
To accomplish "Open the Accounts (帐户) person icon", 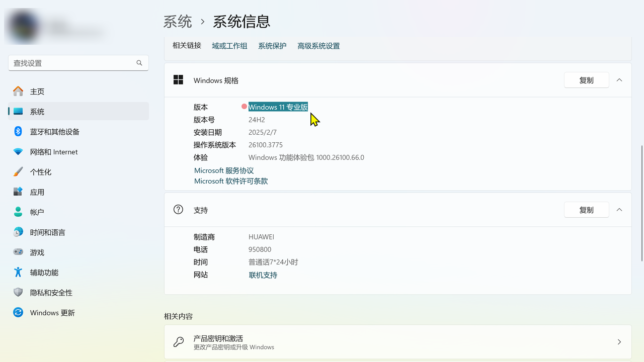I will 18,212.
